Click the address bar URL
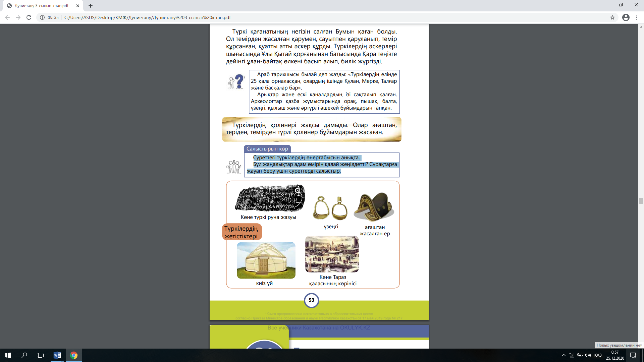 (148, 17)
